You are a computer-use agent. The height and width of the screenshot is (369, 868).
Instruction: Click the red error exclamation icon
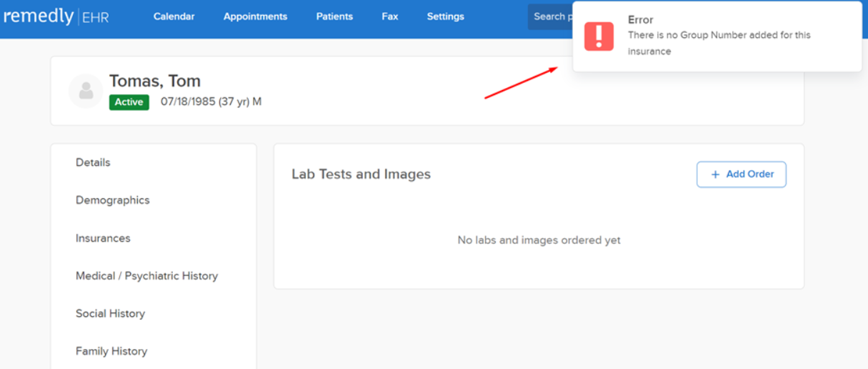[x=599, y=36]
